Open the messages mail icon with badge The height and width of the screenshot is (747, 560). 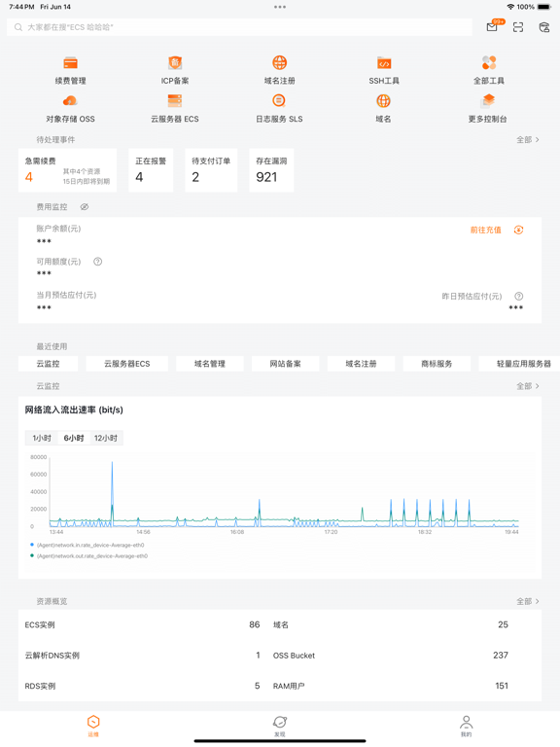(493, 26)
